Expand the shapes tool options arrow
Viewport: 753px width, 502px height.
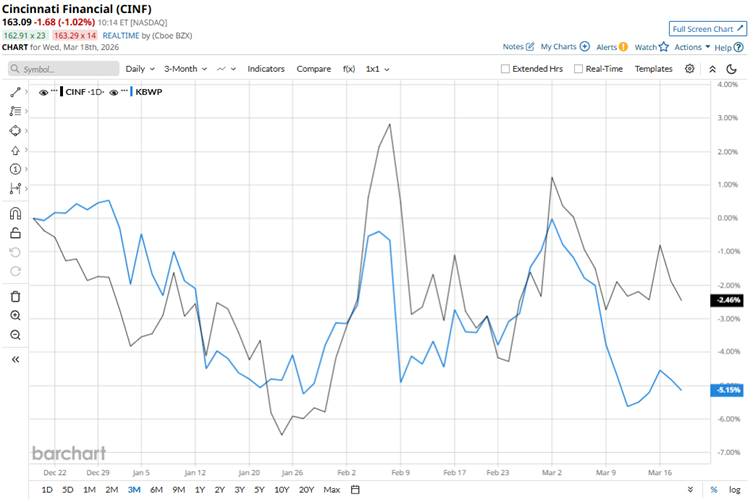point(26,131)
